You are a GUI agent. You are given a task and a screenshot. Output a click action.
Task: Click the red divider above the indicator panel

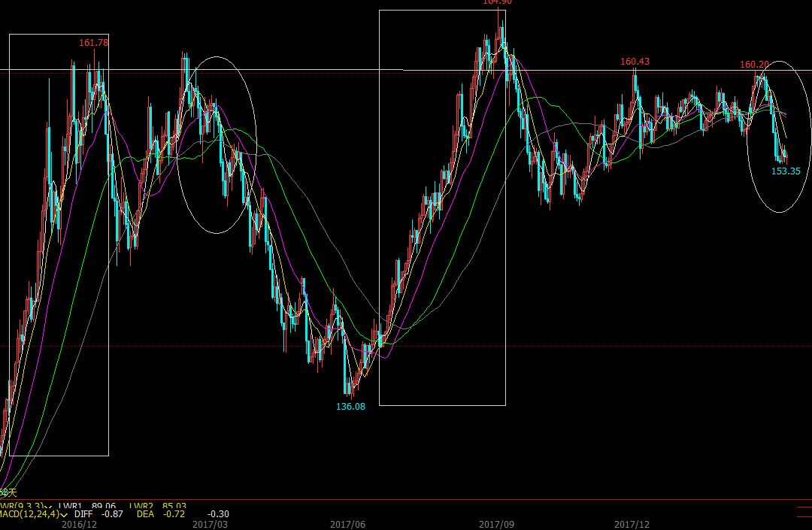(x=406, y=499)
